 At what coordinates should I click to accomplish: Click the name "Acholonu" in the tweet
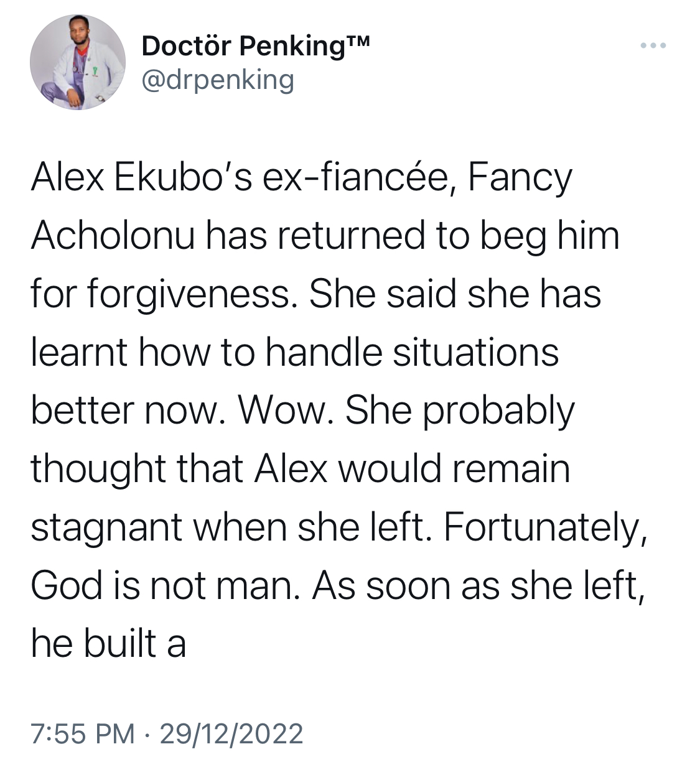pos(113,236)
